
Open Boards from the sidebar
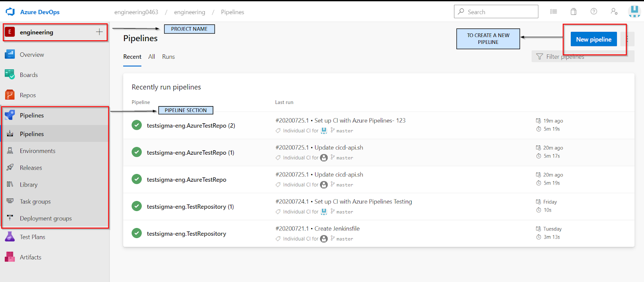click(x=29, y=75)
